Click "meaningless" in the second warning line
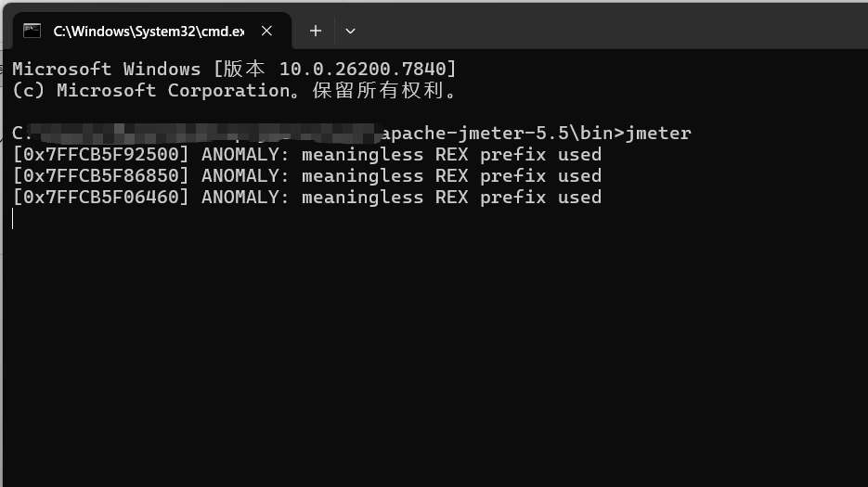The image size is (868, 487). [362, 175]
